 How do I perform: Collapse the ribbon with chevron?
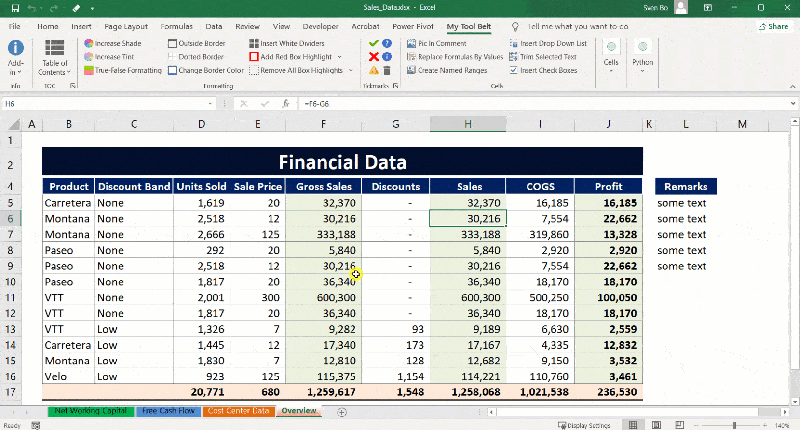point(792,86)
